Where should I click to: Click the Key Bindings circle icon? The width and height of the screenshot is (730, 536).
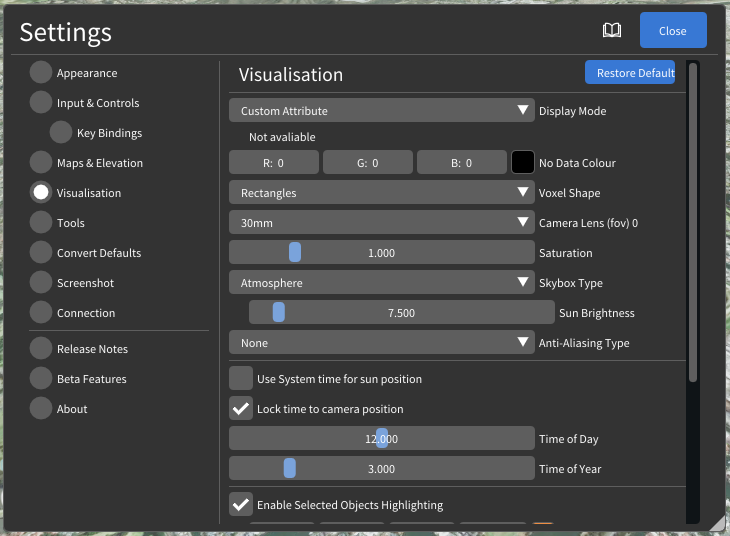point(61,133)
